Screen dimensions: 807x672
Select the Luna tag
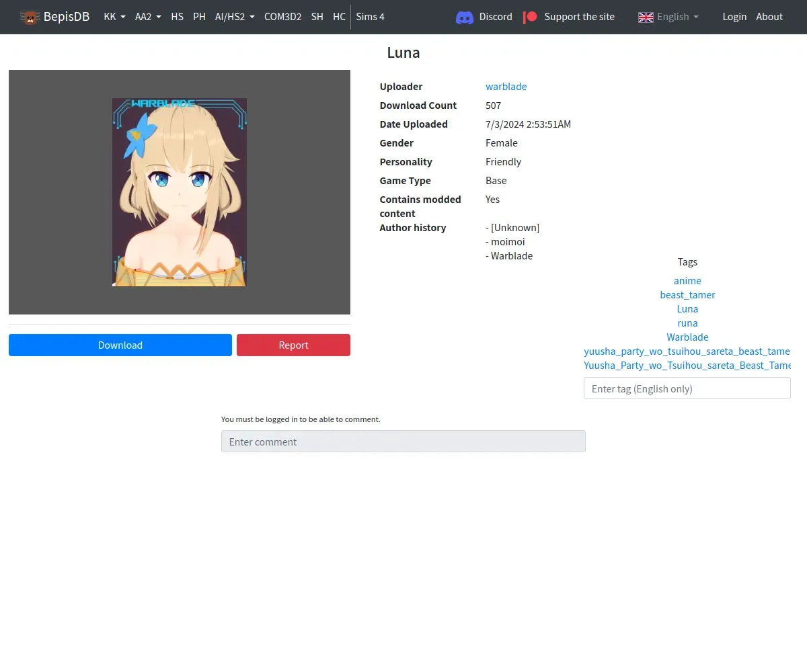(x=687, y=309)
